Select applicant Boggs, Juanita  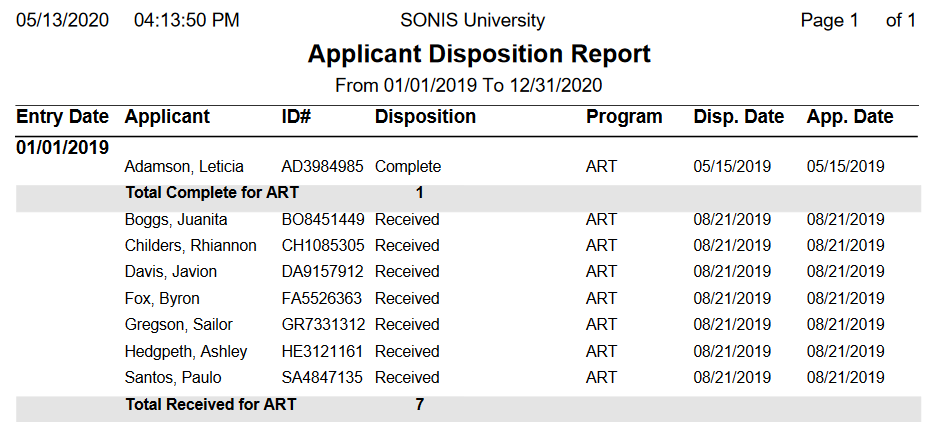tap(177, 219)
